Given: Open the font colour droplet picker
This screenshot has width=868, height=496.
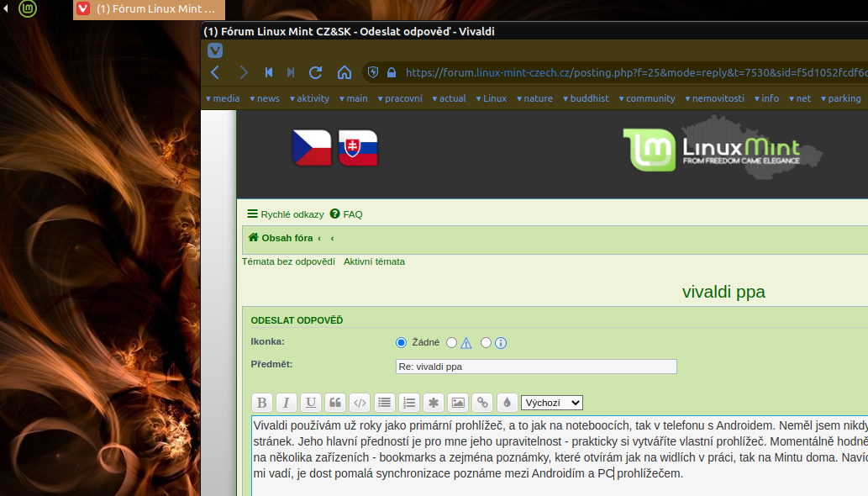Looking at the screenshot, I should 506,403.
